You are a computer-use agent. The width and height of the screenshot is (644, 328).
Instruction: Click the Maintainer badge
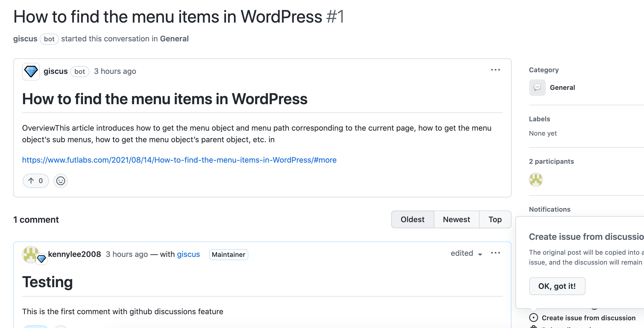click(x=228, y=254)
